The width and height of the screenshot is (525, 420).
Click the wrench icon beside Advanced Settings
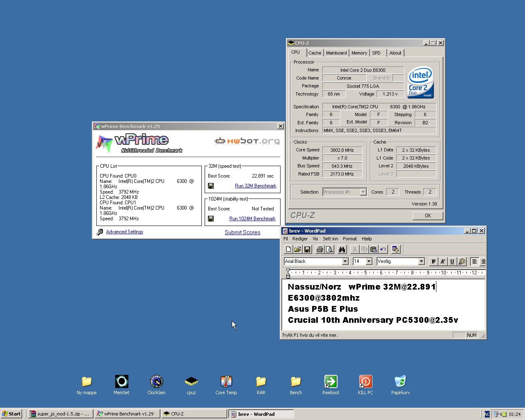[100, 232]
